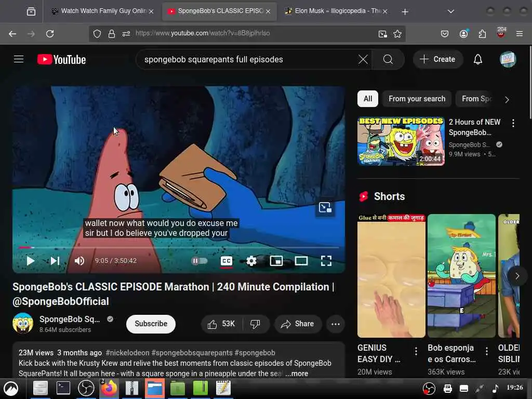Play the video
This screenshot has height=399, width=532.
pyautogui.click(x=31, y=261)
